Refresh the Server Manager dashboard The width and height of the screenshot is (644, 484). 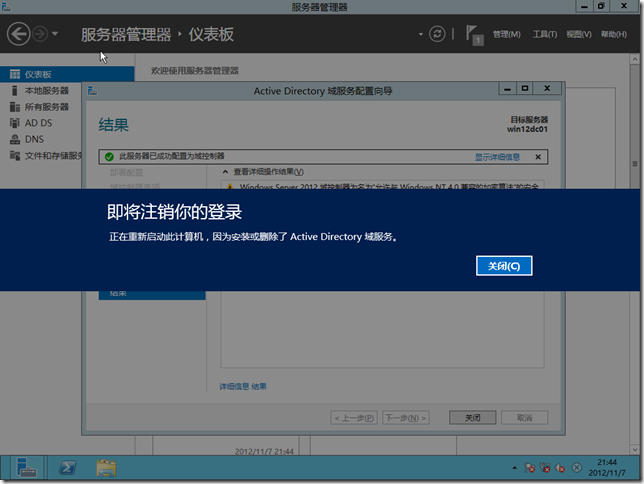[x=437, y=34]
